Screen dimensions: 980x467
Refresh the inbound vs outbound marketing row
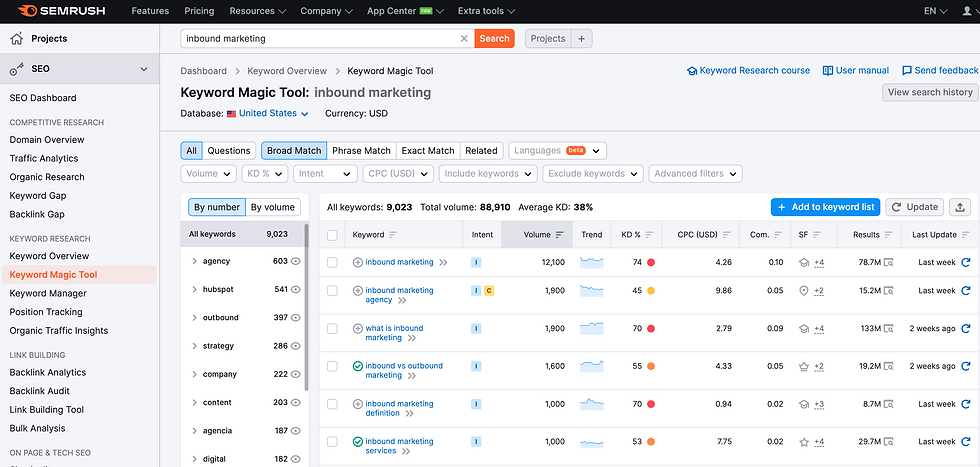966,366
